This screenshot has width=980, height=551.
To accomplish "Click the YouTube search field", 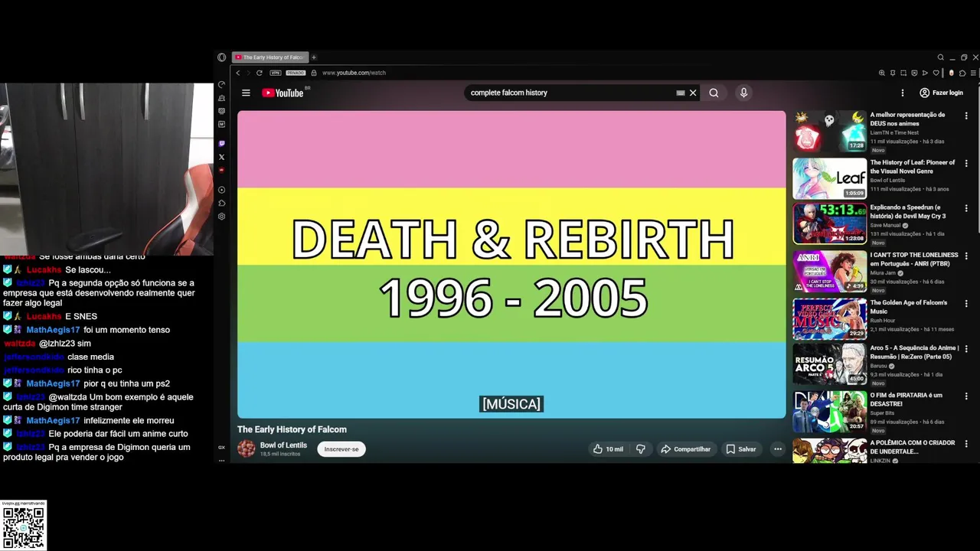I will point(570,93).
